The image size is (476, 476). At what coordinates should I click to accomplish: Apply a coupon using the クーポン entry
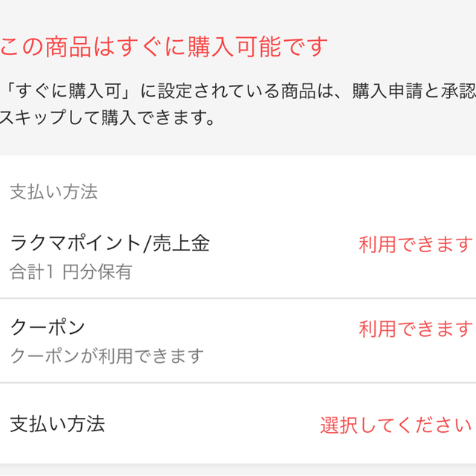coord(238,341)
